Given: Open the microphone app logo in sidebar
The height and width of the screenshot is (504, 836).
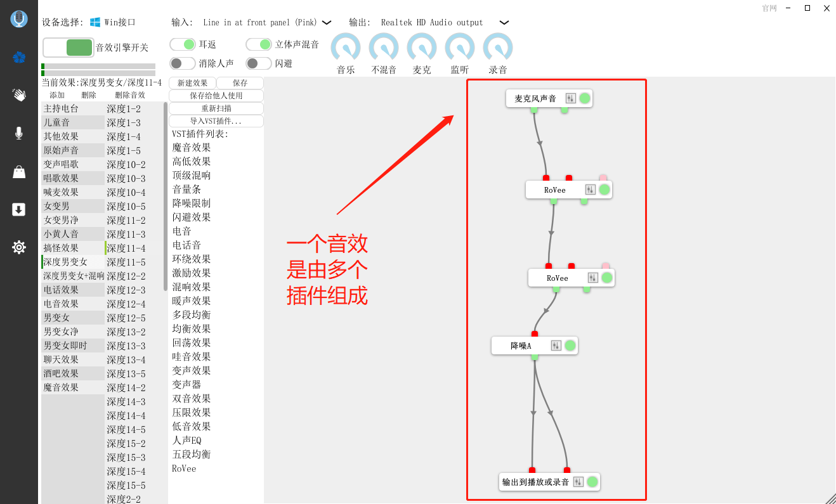Looking at the screenshot, I should (19, 19).
